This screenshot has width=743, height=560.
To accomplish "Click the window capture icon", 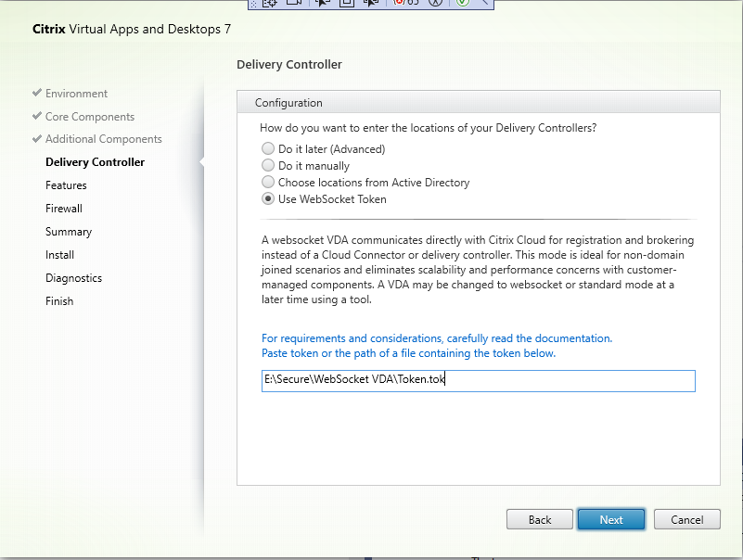I will pos(345,5).
